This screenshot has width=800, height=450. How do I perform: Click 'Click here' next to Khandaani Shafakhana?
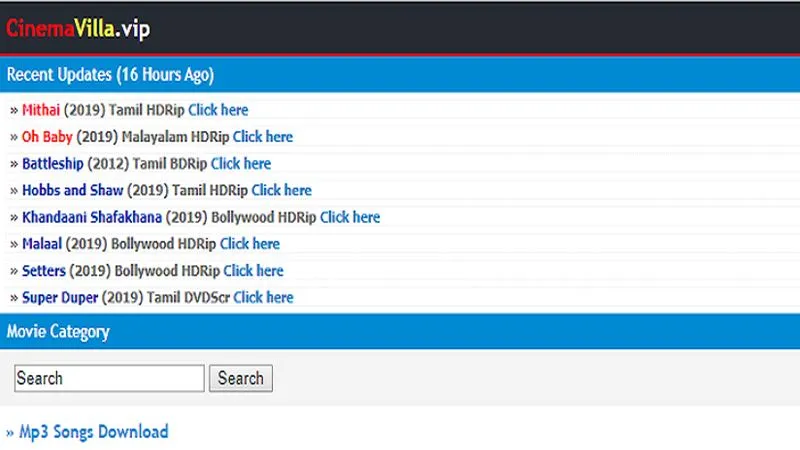(x=350, y=217)
